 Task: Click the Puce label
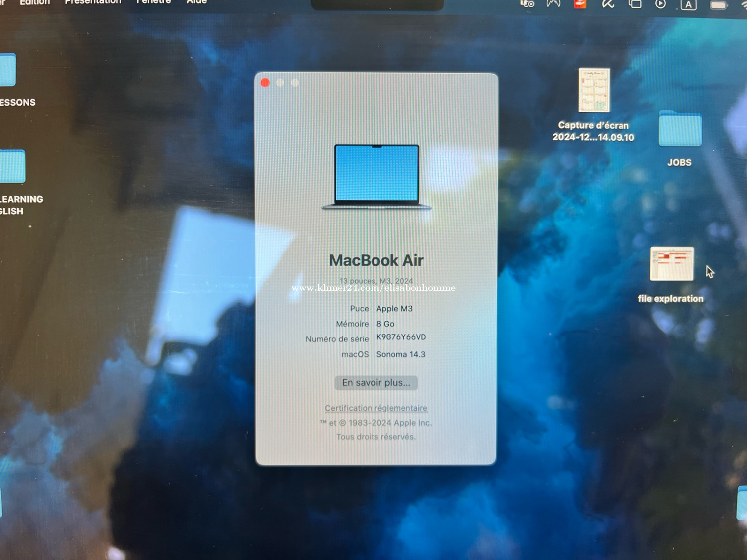coord(359,309)
